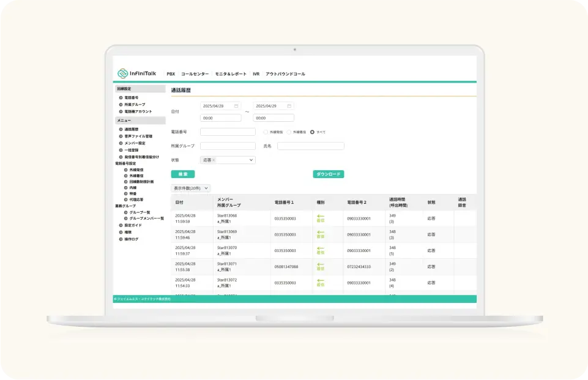Click bullet icon beside 操作ログ
Image resolution: width=588 pixels, height=380 pixels.
tap(121, 239)
